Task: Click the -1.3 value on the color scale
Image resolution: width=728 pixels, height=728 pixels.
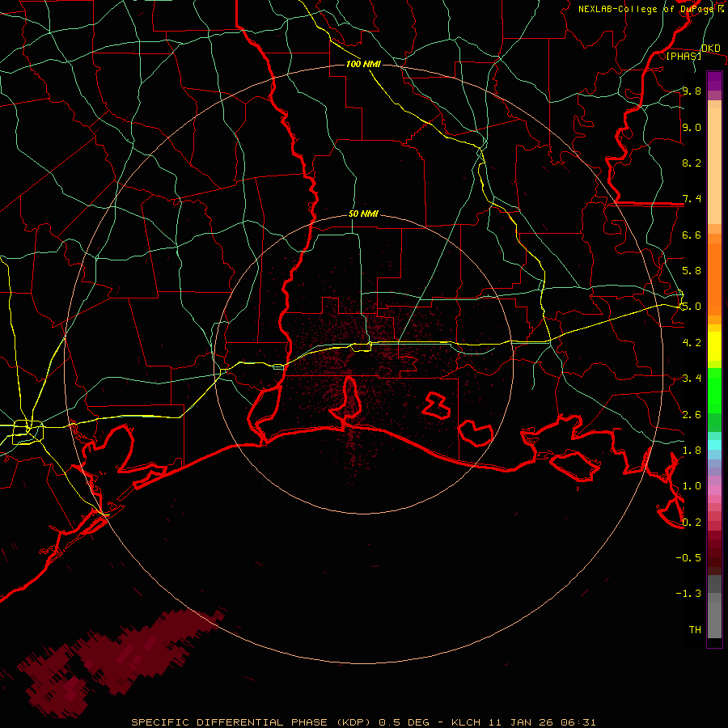Action: [688, 594]
